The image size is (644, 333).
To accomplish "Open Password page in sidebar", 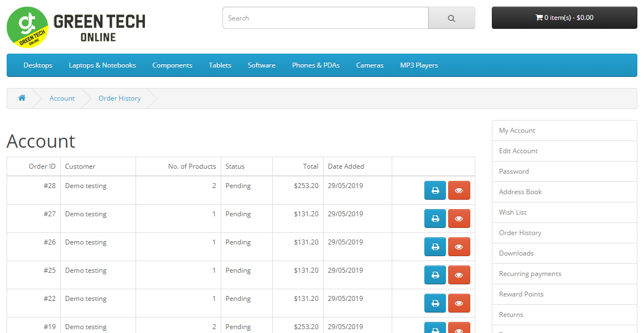I will pyautogui.click(x=564, y=171).
